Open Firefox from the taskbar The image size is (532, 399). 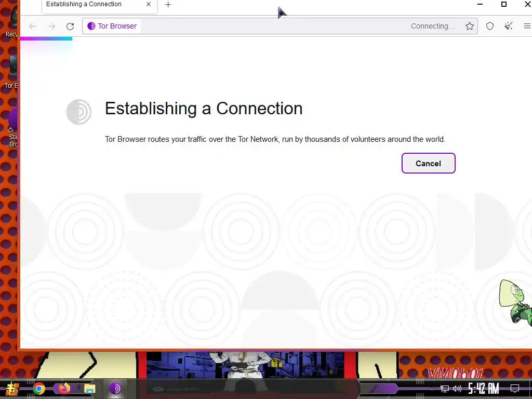pyautogui.click(x=64, y=389)
